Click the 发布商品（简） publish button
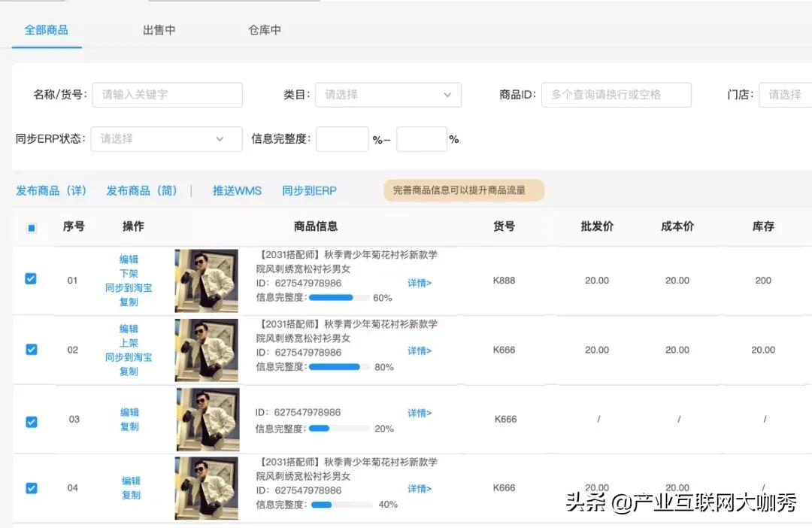This screenshot has width=812, height=528. [x=142, y=190]
